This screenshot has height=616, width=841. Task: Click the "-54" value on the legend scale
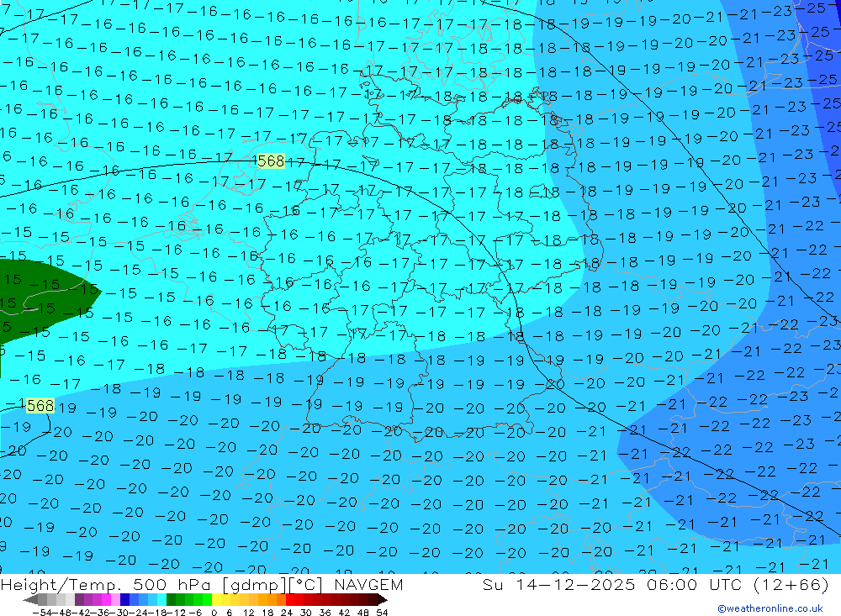[x=43, y=613]
